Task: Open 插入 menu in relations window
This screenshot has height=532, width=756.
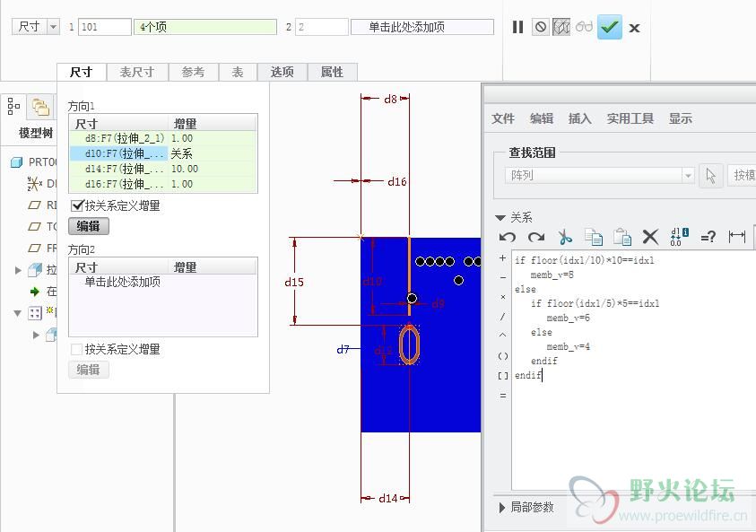Action: click(579, 118)
